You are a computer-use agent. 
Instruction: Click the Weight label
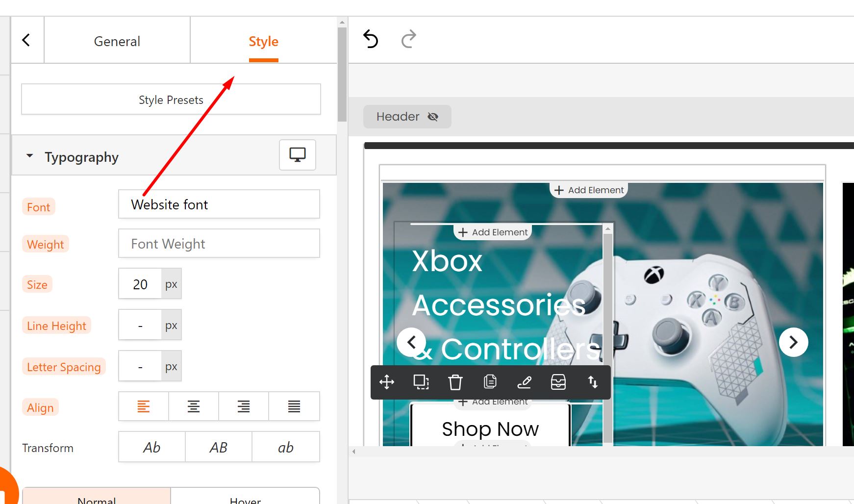tap(46, 244)
